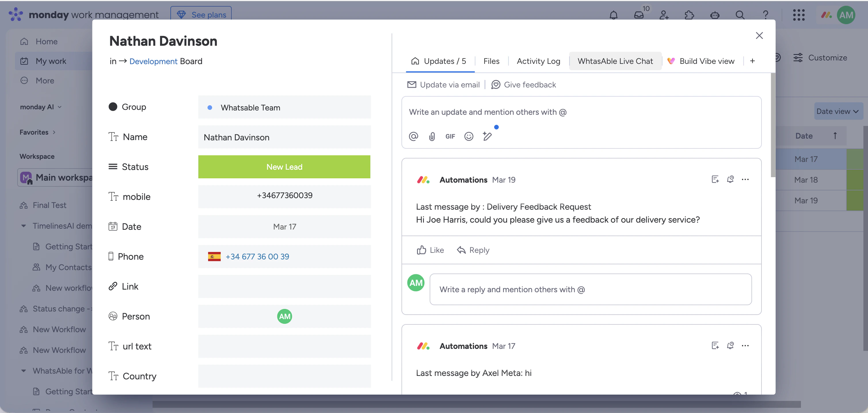
Task: Click Give feedback
Action: pos(524,85)
